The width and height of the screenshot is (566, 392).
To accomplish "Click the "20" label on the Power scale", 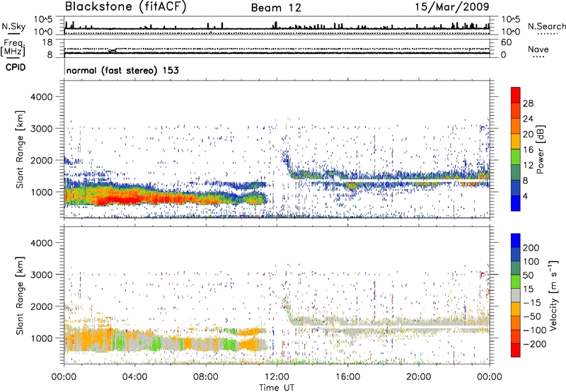I will 528,134.
